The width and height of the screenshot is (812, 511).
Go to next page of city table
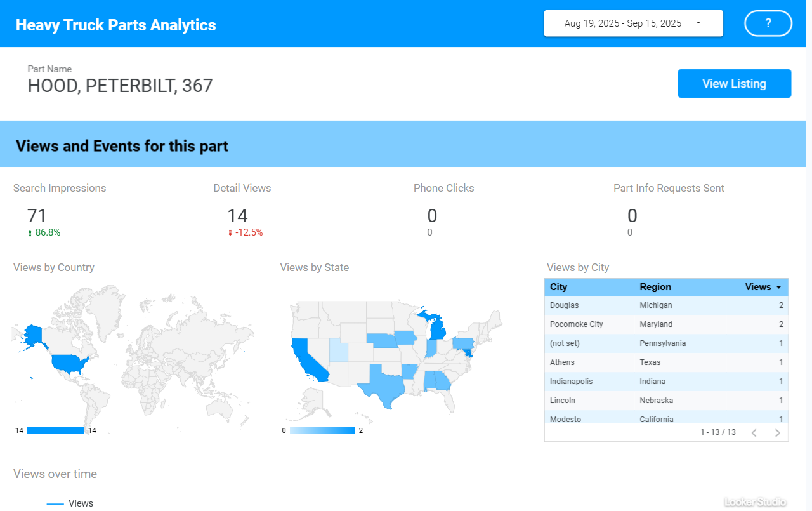tap(777, 433)
